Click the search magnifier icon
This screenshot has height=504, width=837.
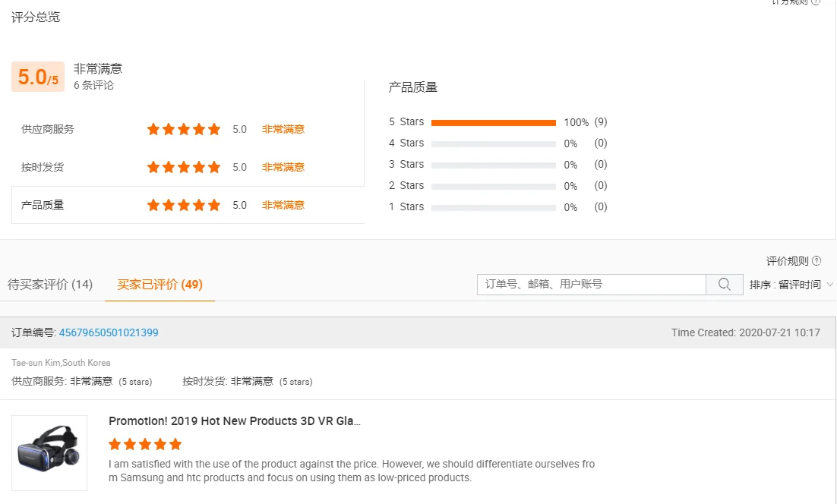click(x=725, y=285)
